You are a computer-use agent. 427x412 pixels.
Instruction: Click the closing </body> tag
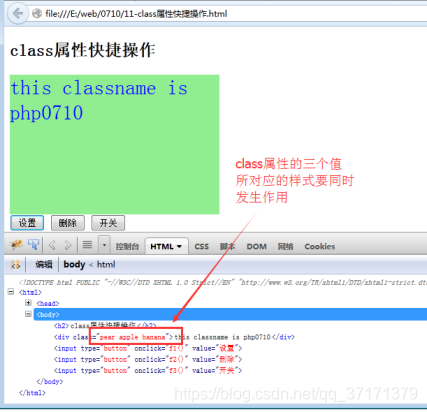pyautogui.click(x=50, y=381)
